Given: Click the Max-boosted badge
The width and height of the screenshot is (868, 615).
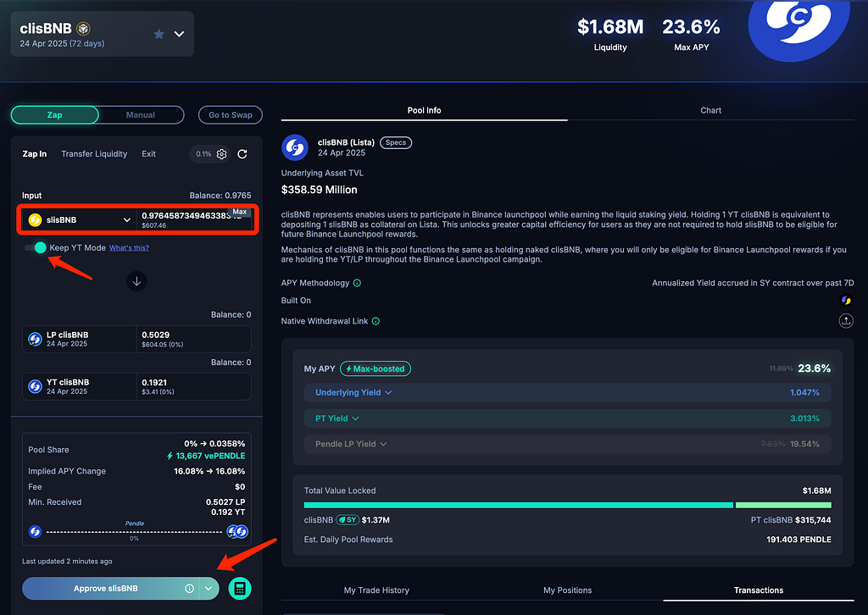Looking at the screenshot, I should coord(376,368).
